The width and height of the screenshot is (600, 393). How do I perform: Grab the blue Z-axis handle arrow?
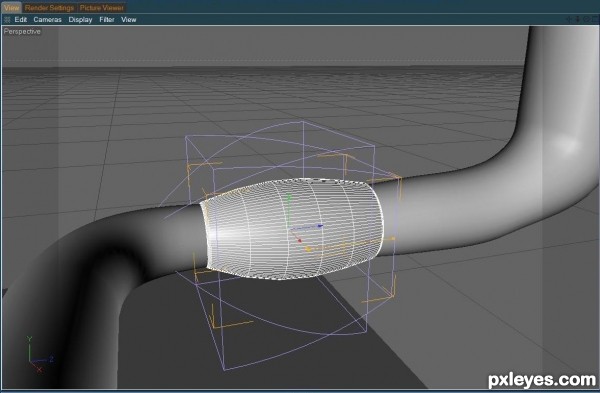pyautogui.click(x=320, y=226)
